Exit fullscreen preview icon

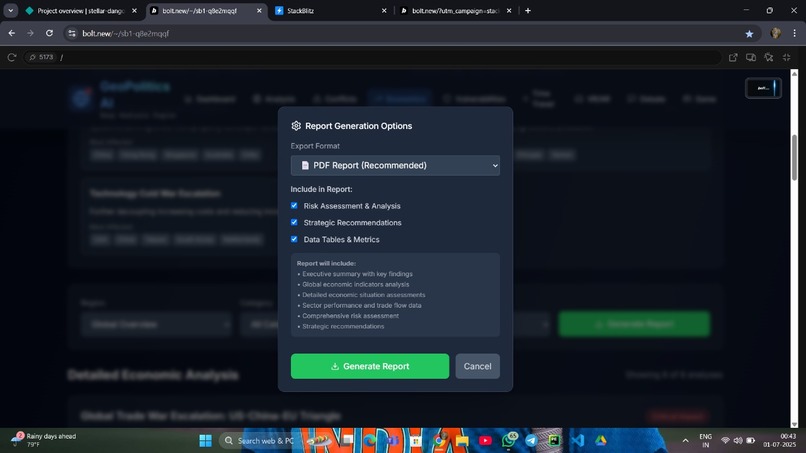coord(786,57)
